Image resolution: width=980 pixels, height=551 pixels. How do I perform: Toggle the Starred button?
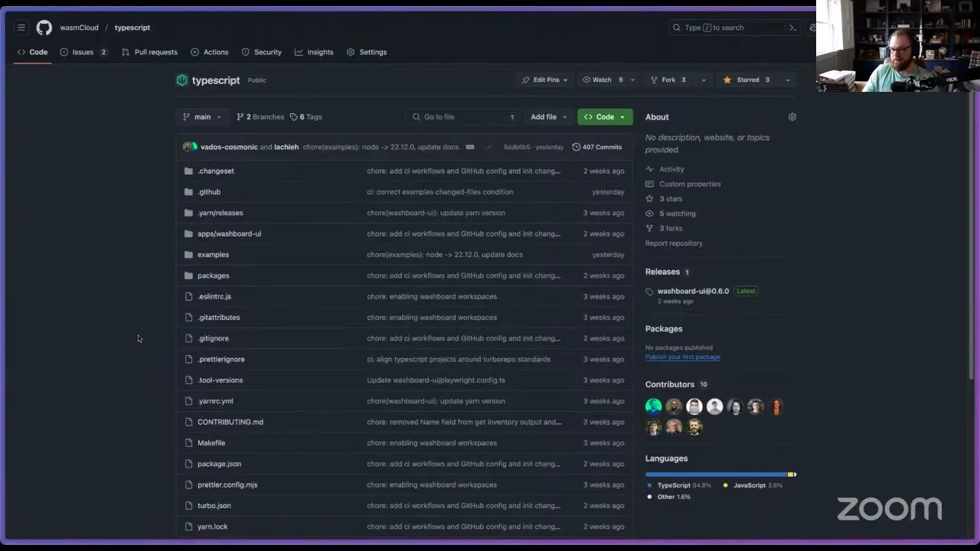point(746,80)
